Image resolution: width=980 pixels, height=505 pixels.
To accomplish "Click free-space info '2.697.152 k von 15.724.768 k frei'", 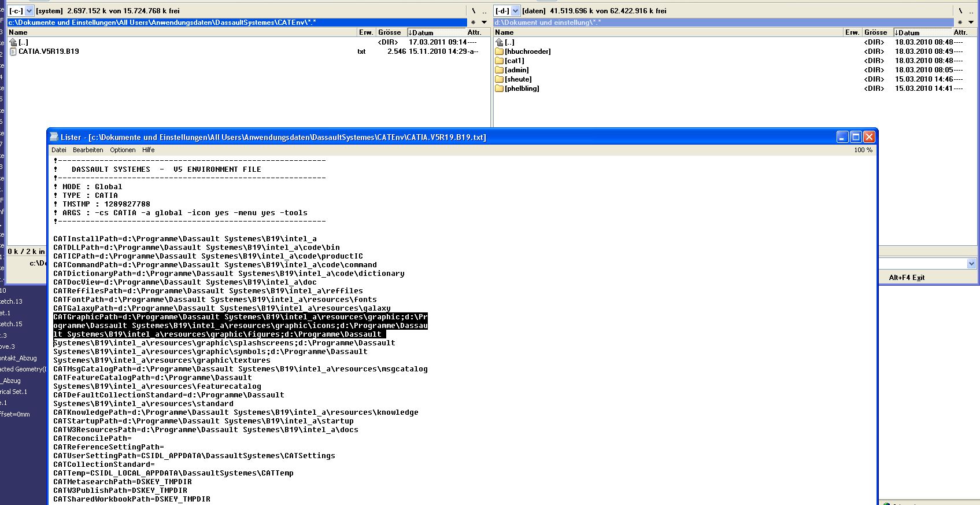I will pos(123,11).
